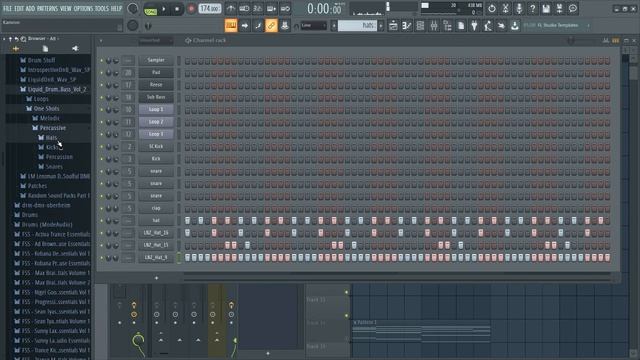Adjust the master pitch knob

(x=133, y=25)
